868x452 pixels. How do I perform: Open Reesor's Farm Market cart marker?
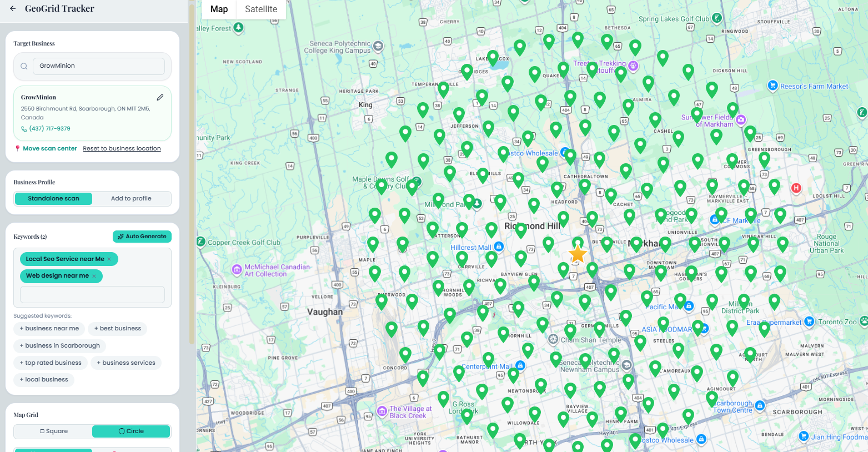pyautogui.click(x=772, y=86)
